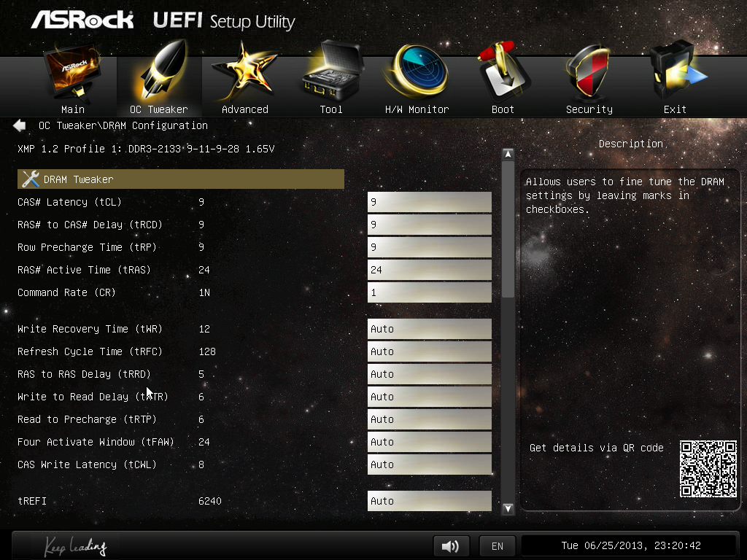Screen dimensions: 747x560
Task: Select the Write Recovery Time (tWR) label
Action: pos(90,329)
